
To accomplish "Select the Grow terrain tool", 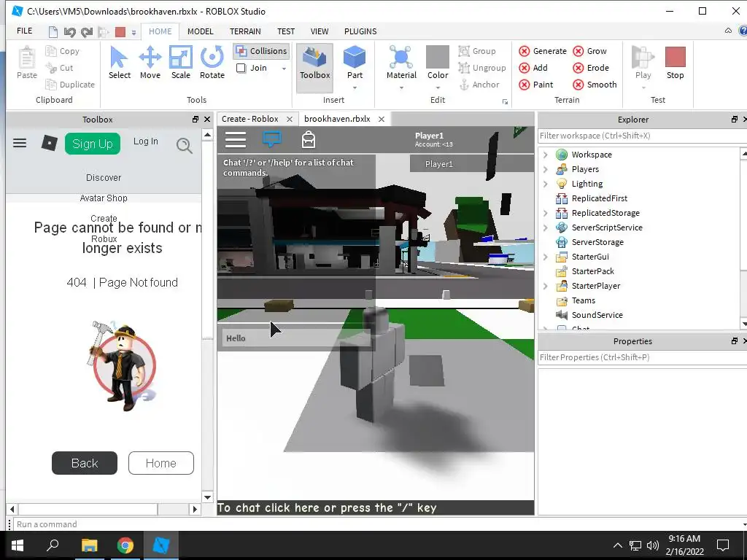I will tap(589, 51).
